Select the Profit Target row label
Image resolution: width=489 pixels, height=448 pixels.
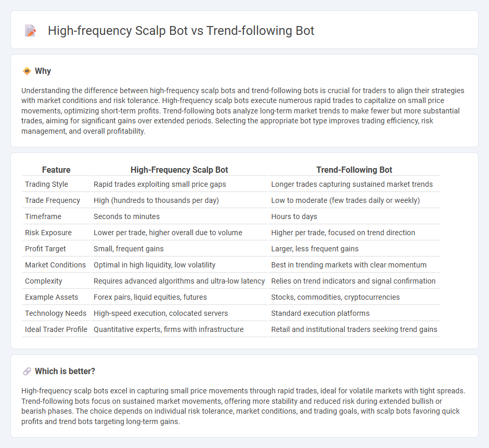tap(45, 249)
